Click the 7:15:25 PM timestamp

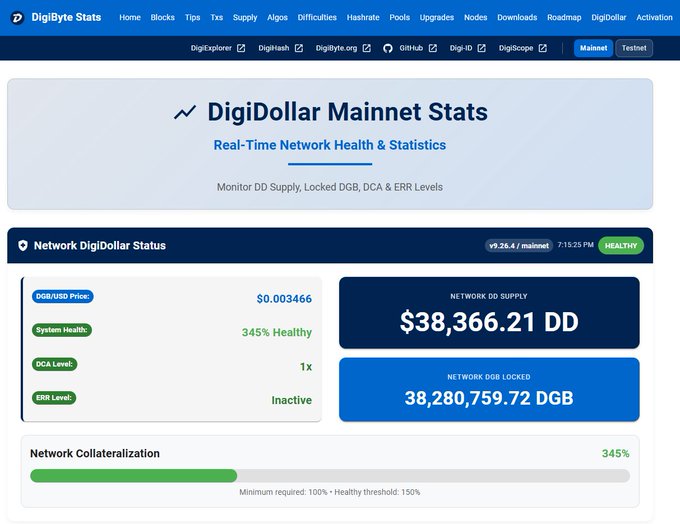coord(575,245)
